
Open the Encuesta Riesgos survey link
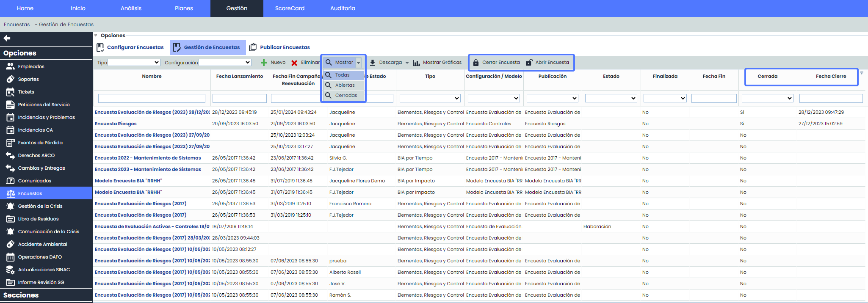[116, 124]
